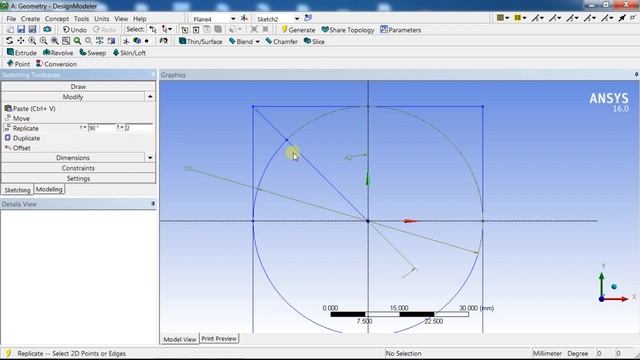This screenshot has height=360, width=640.
Task: Click the Zoom to Fit icon
Action: click(54, 41)
